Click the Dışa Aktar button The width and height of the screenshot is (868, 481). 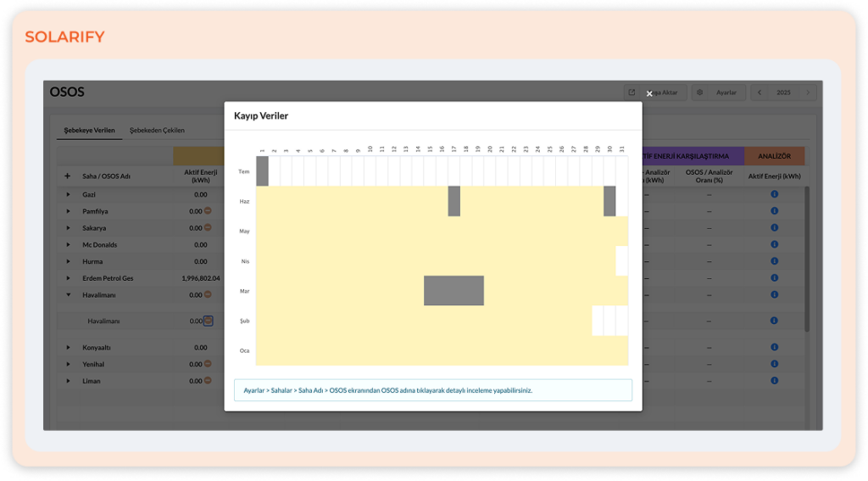click(655, 92)
